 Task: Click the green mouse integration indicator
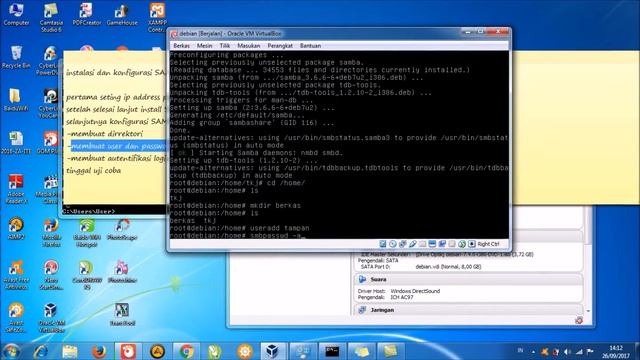462,244
